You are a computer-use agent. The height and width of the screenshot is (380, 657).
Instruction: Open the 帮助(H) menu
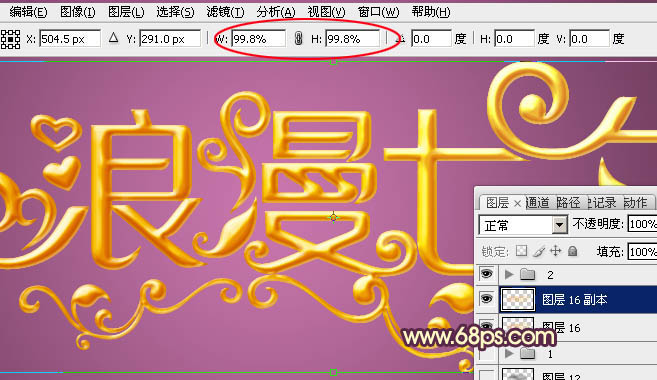[x=431, y=12]
